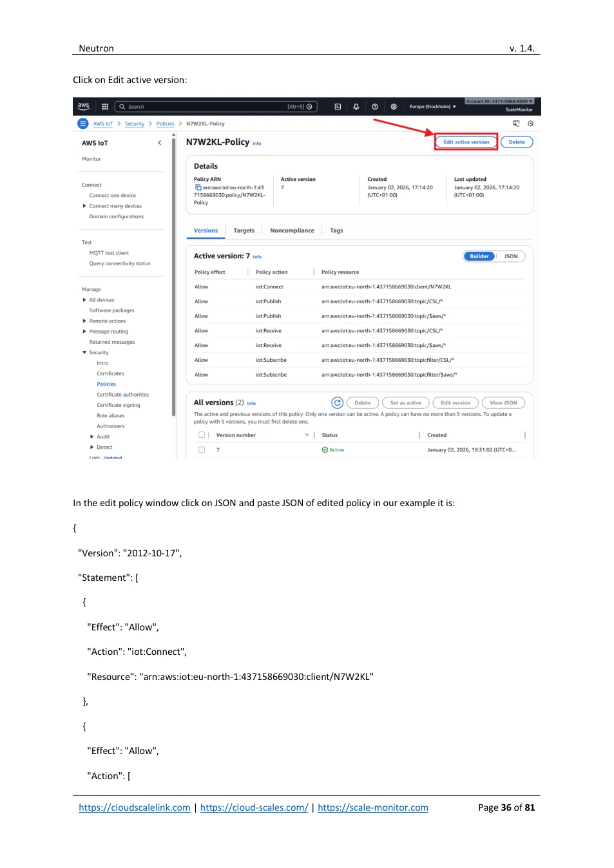This screenshot has height=868, width=614.
Task: Expand the Detect sidebar section
Action: (92, 448)
